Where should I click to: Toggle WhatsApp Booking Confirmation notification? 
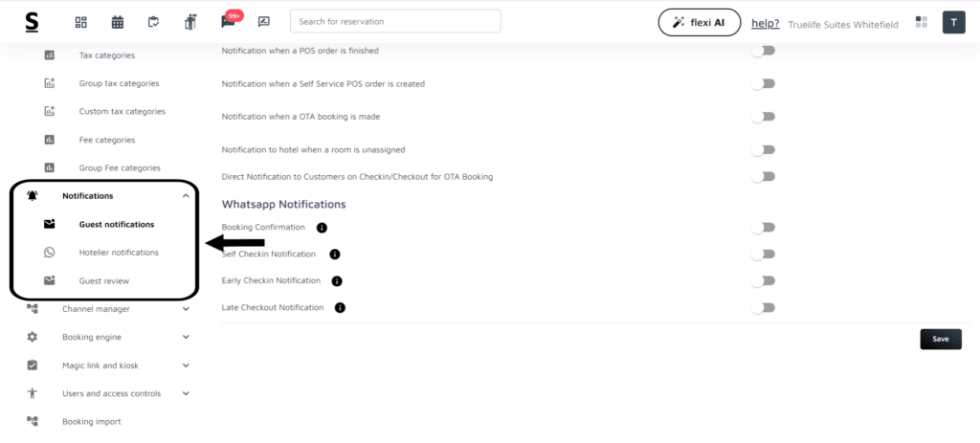[763, 228]
